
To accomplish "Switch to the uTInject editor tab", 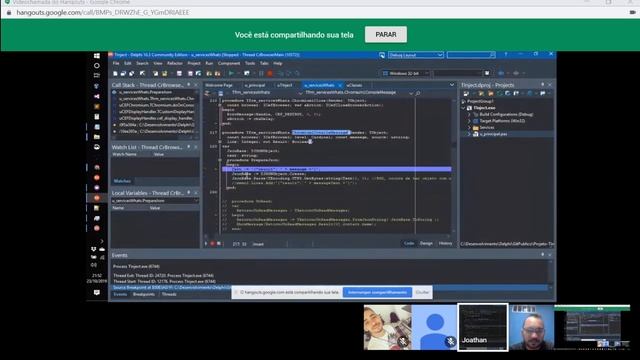I will 284,85.
